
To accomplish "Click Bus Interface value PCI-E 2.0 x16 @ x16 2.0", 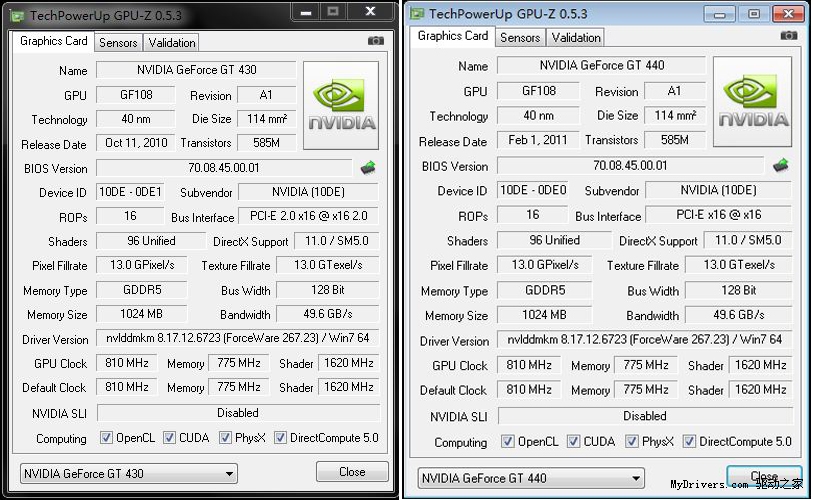I will point(309,216).
